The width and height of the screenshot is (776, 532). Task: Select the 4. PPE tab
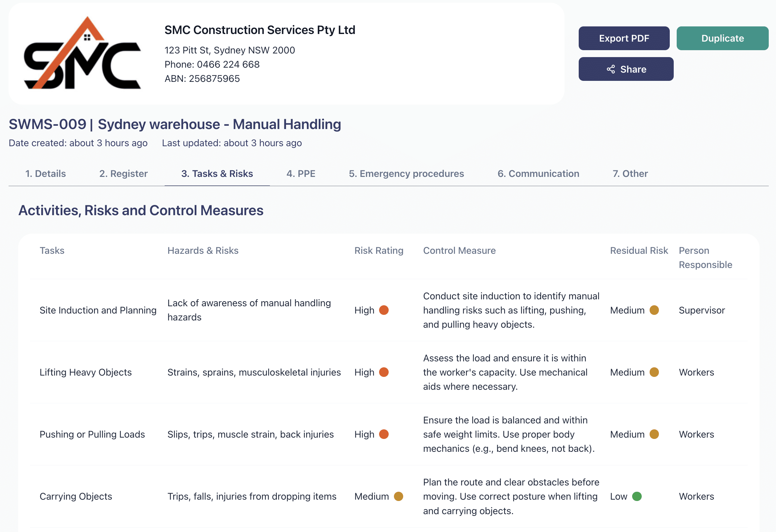[x=301, y=173]
